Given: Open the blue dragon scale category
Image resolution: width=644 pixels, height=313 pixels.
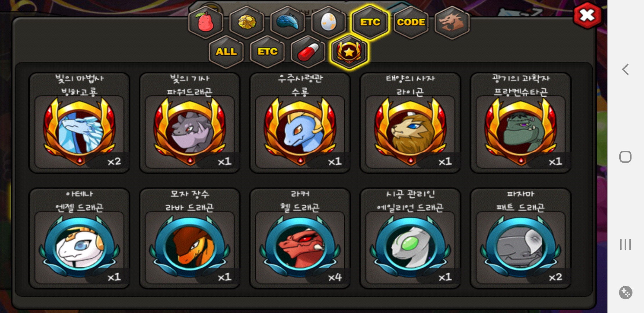Looking at the screenshot, I should (288, 22).
